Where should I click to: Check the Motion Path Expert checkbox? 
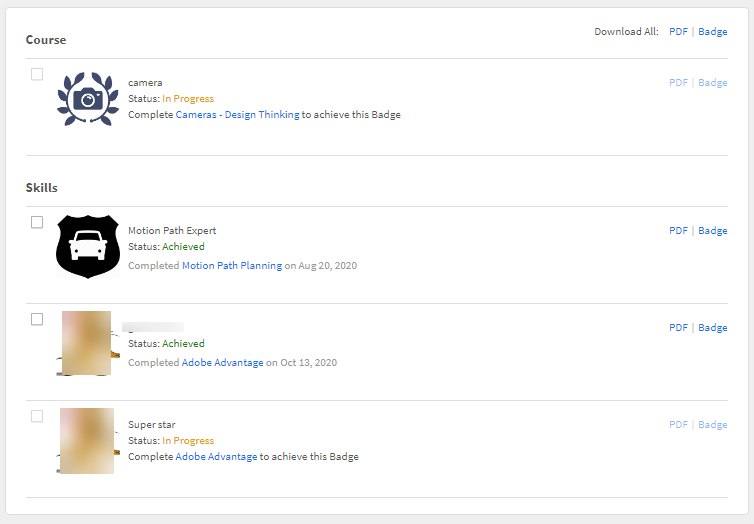37,222
